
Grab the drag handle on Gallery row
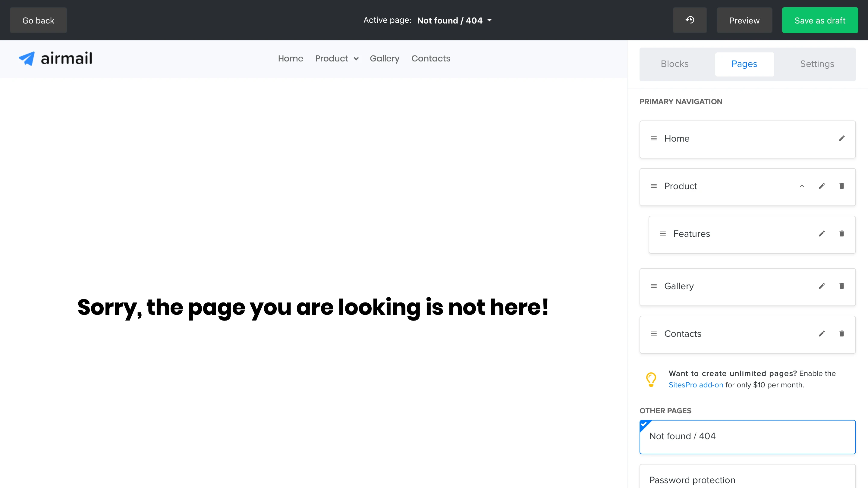pos(653,286)
